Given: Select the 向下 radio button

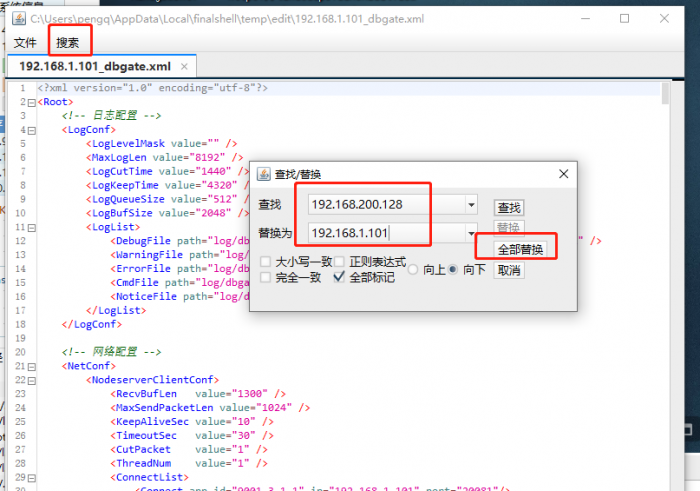Looking at the screenshot, I should [453, 270].
